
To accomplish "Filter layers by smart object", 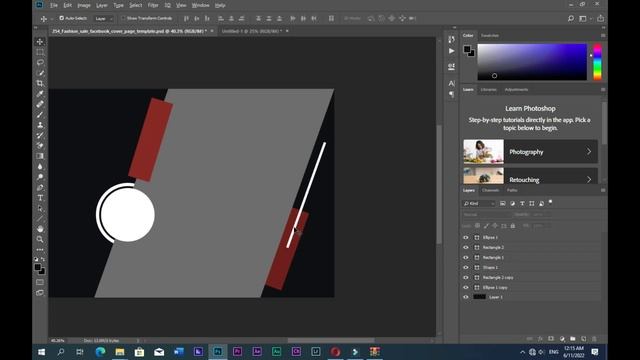I will pyautogui.click(x=541, y=203).
